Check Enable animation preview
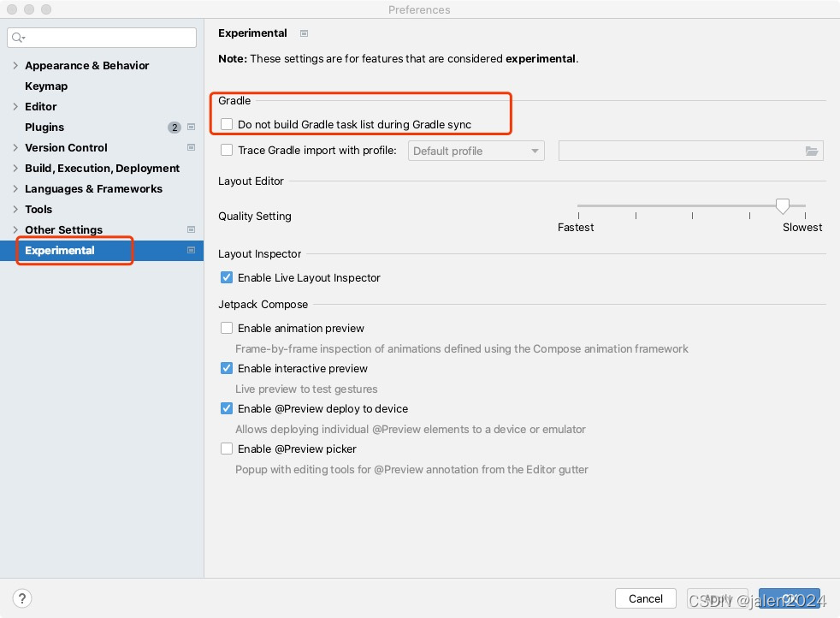840x618 pixels. coord(227,328)
